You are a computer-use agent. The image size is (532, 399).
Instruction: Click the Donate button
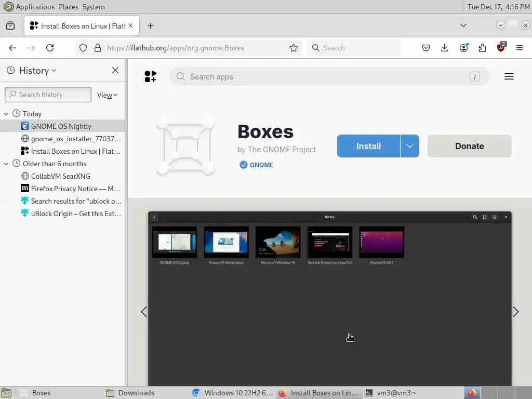click(x=470, y=146)
